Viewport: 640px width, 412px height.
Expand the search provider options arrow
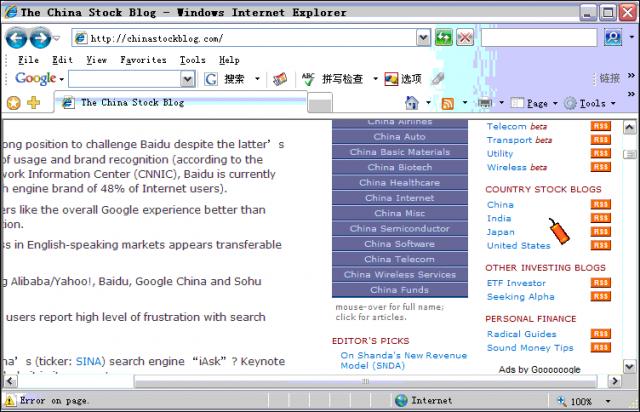[632, 37]
